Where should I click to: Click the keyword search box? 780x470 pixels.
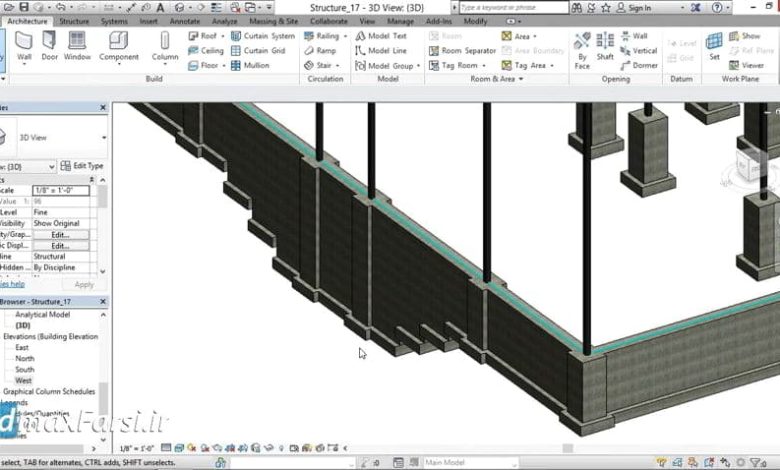(x=513, y=7)
